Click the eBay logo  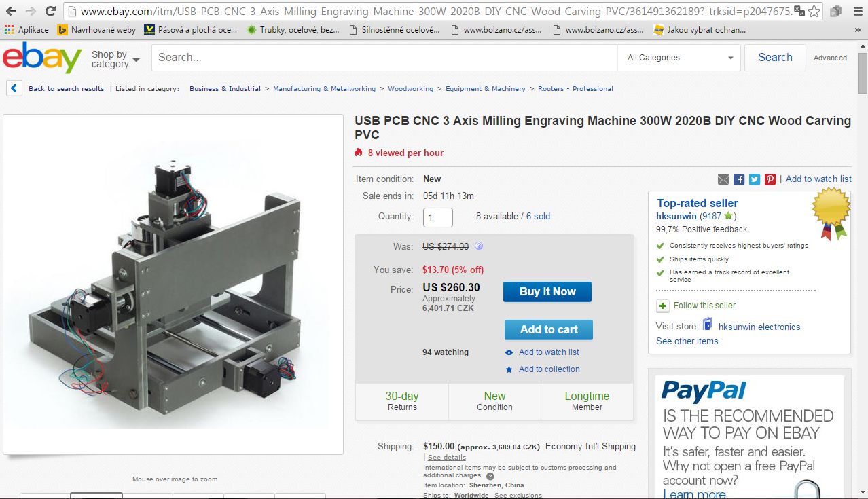[x=42, y=58]
